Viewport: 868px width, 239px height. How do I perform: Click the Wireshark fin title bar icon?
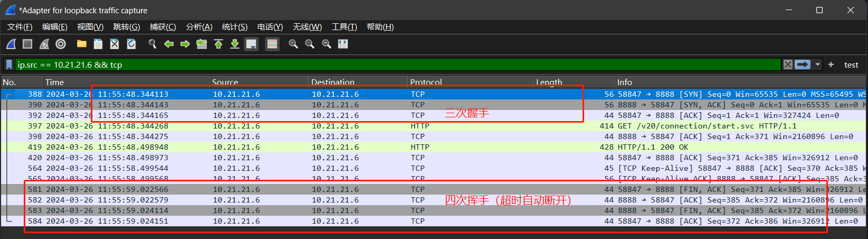[11, 10]
